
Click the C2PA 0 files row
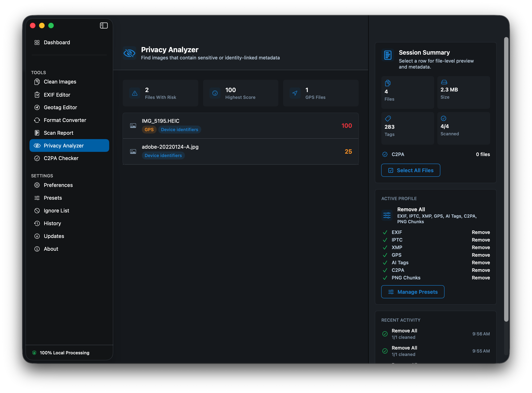pos(436,154)
